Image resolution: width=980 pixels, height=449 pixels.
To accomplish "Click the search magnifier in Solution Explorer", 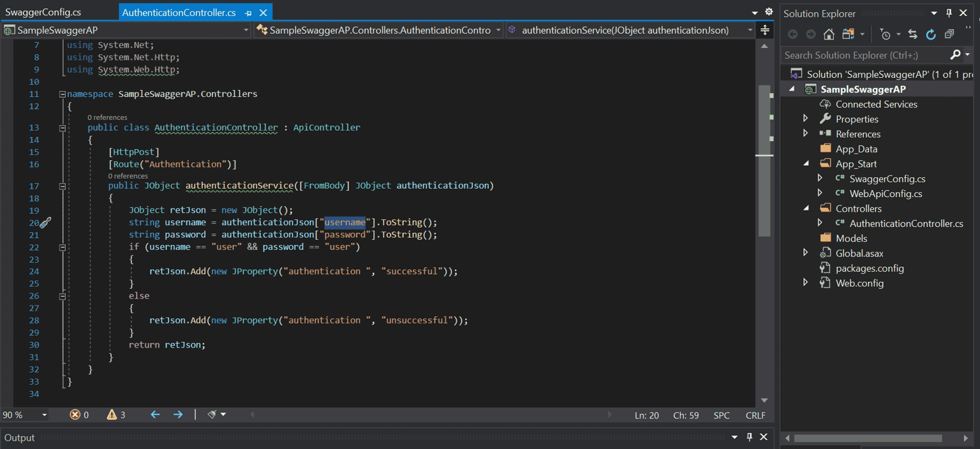I will pyautogui.click(x=955, y=55).
